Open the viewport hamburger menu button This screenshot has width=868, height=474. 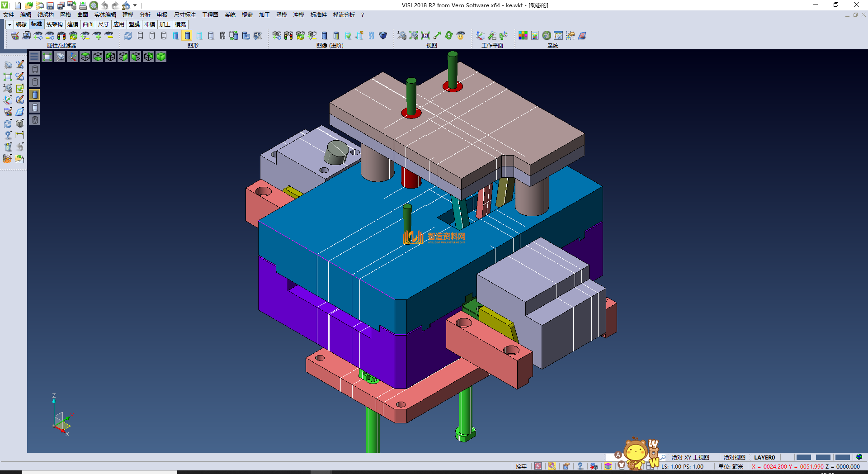tap(34, 57)
